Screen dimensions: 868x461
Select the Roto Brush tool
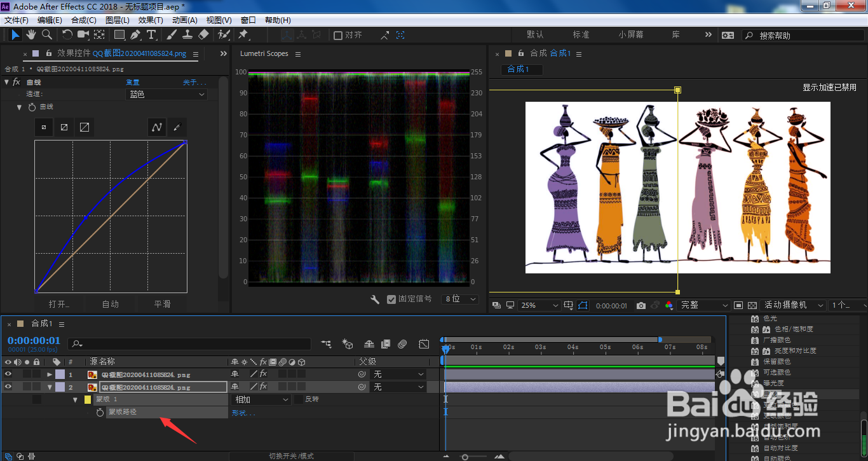[224, 34]
